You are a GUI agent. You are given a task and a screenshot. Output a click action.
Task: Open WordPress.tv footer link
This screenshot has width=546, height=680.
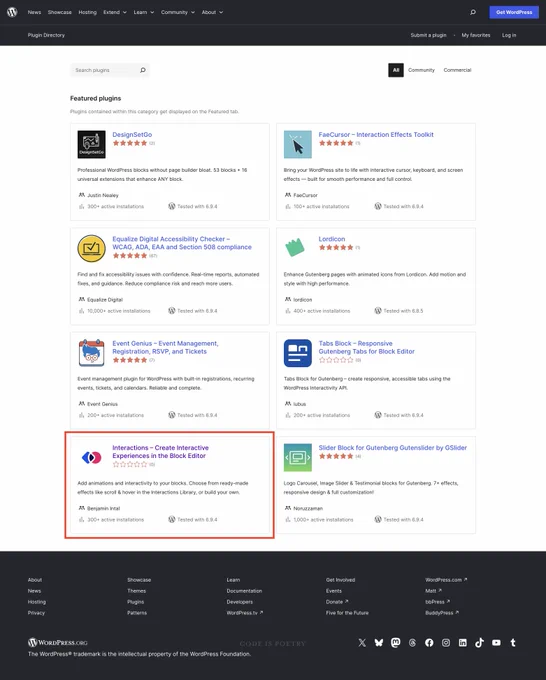245,613
